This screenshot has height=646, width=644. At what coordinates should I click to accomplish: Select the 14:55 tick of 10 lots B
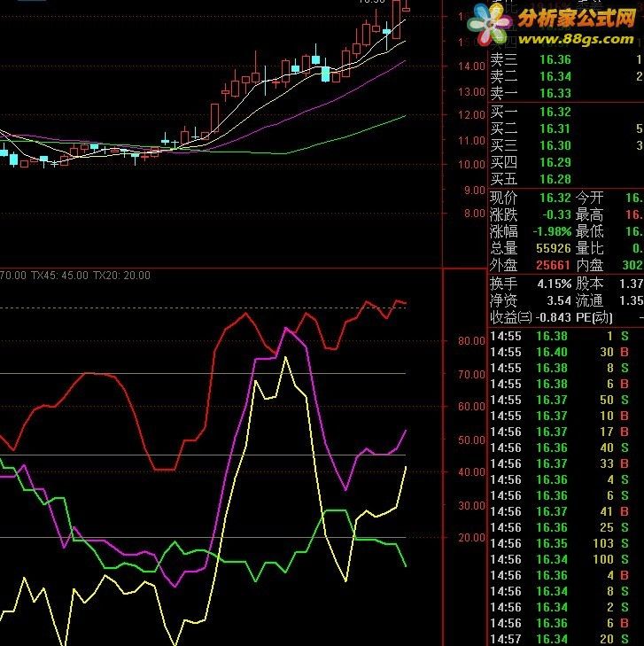(x=559, y=416)
